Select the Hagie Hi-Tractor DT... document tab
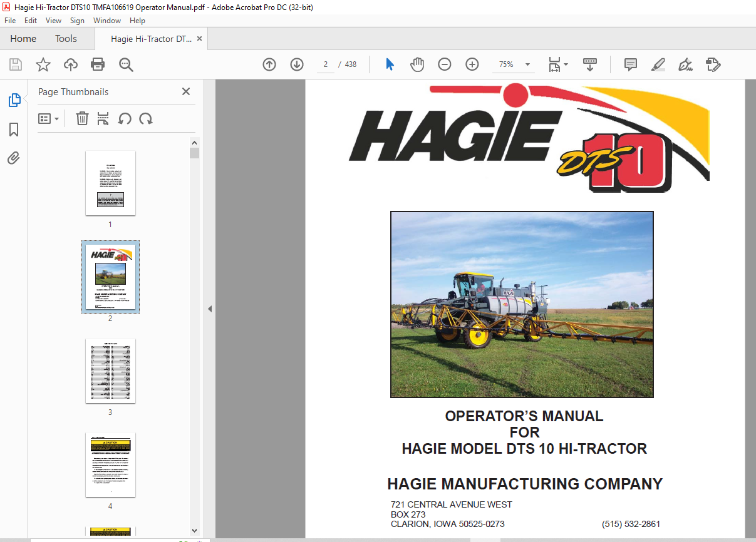The height and width of the screenshot is (542, 756). [x=151, y=39]
